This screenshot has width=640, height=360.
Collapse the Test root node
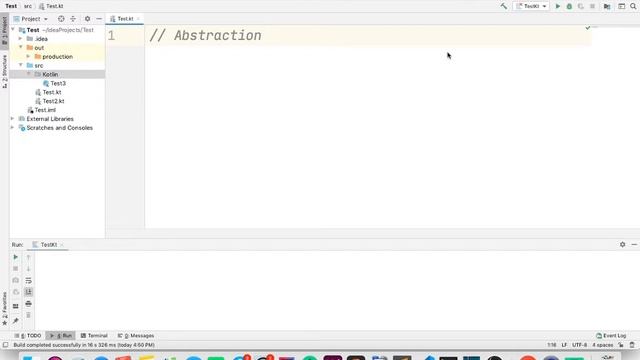click(13, 30)
